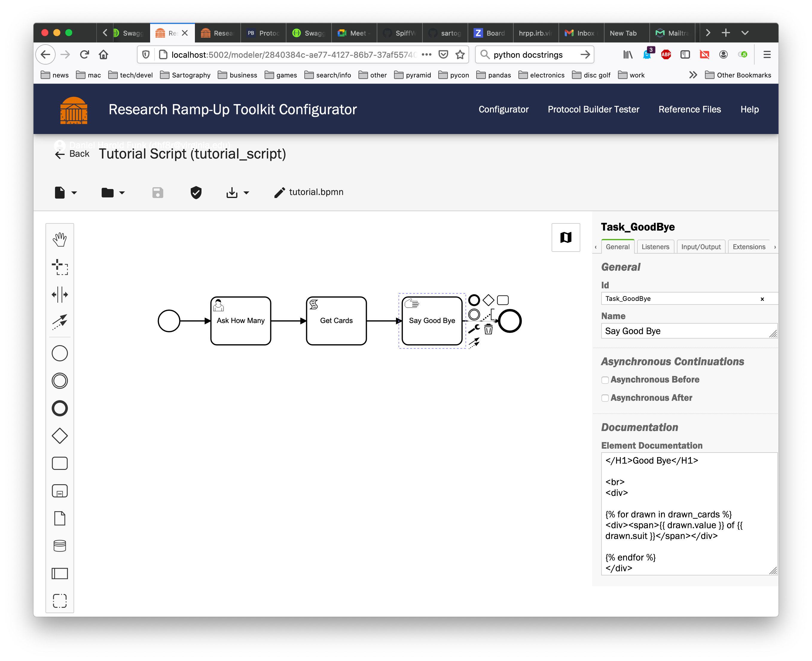The width and height of the screenshot is (812, 661).
Task: Delete element with trash icon
Action: [x=488, y=329]
